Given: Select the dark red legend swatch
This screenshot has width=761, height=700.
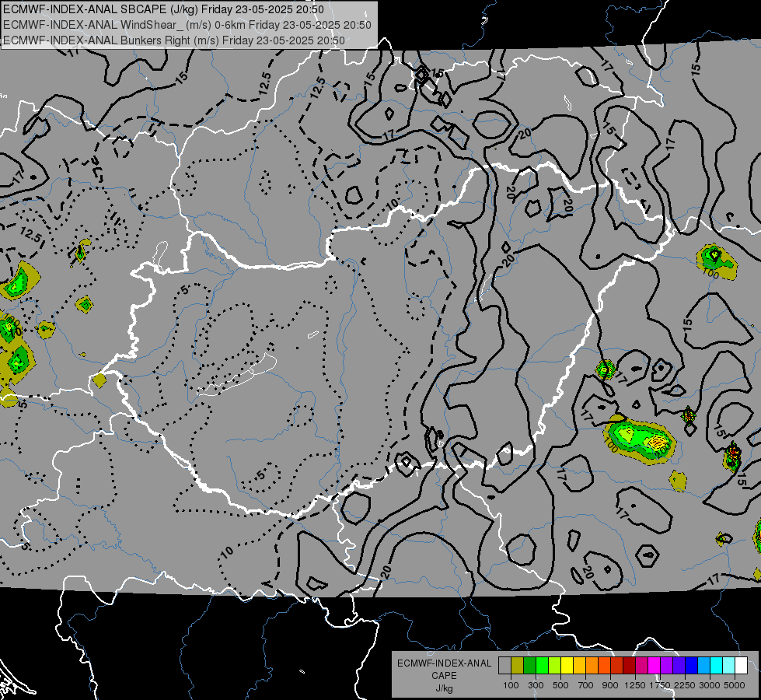Looking at the screenshot, I should pos(629,666).
